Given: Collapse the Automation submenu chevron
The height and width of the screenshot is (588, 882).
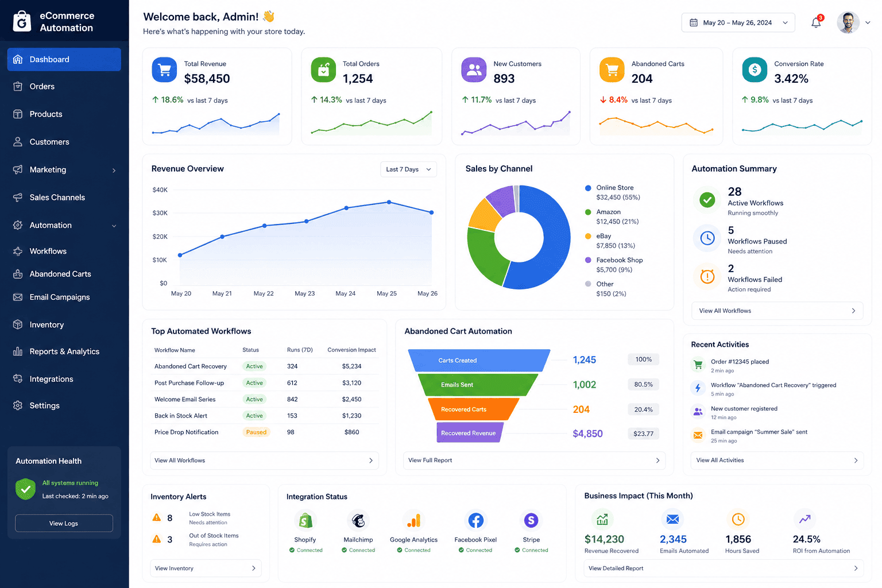Looking at the screenshot, I should coord(114,226).
